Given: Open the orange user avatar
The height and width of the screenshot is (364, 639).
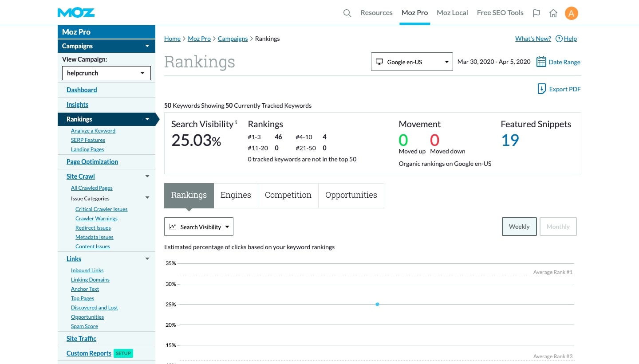Looking at the screenshot, I should [x=572, y=13].
